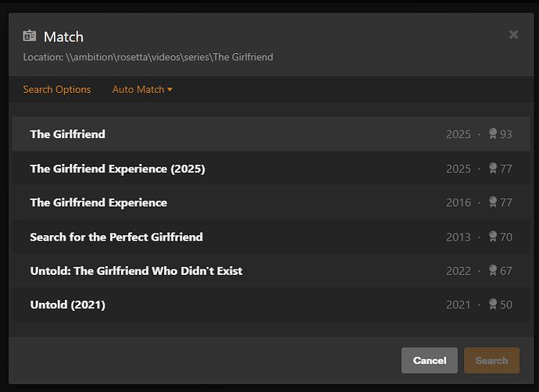Click the Location path text
Viewport: 539px width, 392px height.
[x=148, y=57]
